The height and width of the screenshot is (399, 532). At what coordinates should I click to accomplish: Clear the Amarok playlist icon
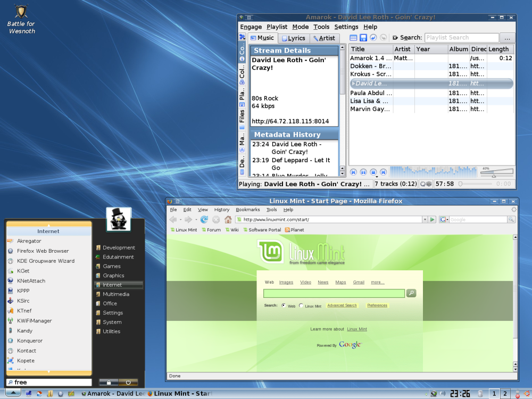click(353, 38)
